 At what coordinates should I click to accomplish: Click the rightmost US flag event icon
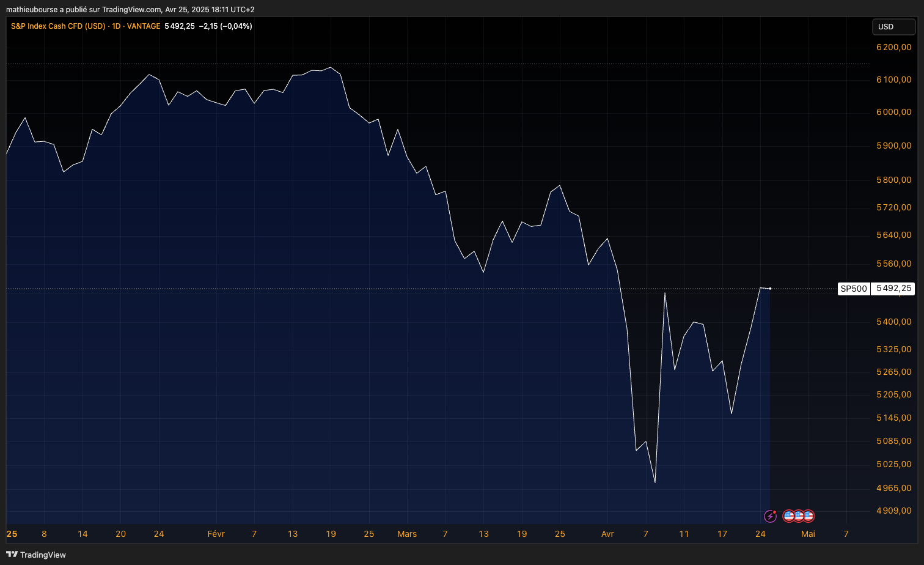pos(809,516)
